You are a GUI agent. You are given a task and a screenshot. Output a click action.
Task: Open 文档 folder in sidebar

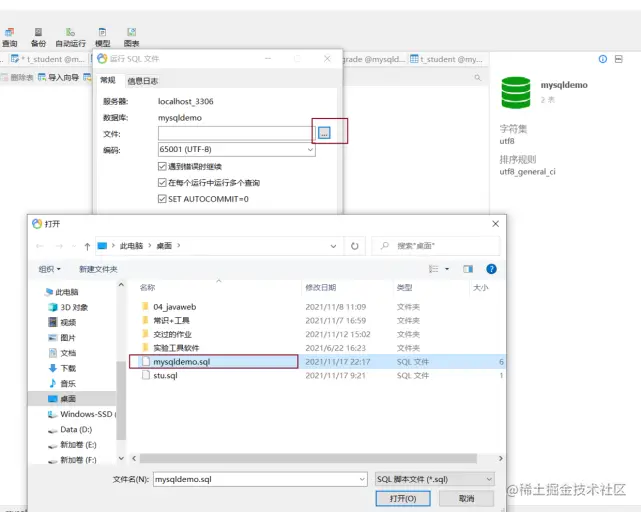click(x=62, y=353)
